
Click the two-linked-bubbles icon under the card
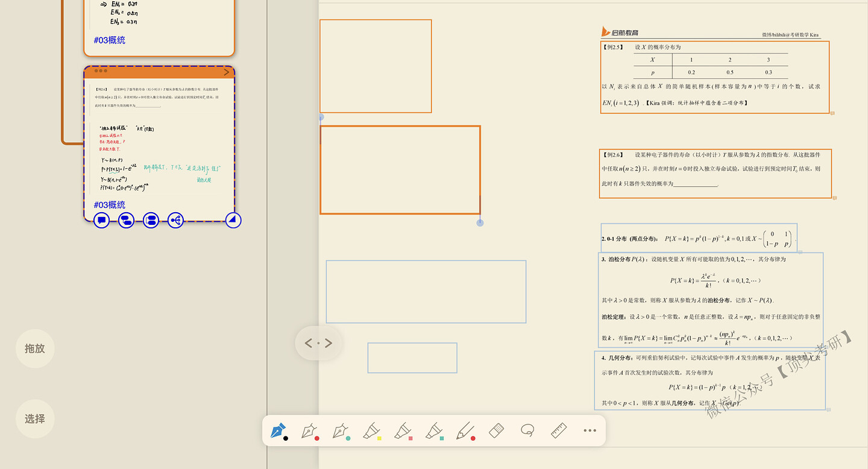[x=126, y=220]
